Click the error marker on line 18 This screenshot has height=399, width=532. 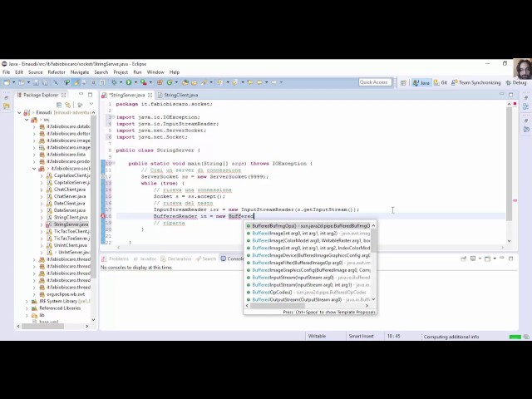103,216
